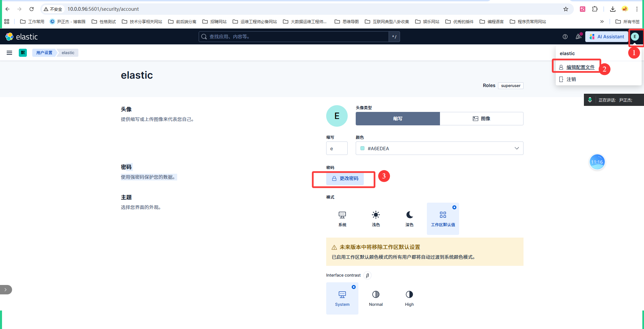Open the 编程语言 bookmarks folder
This screenshot has width=644, height=329.
(492, 22)
